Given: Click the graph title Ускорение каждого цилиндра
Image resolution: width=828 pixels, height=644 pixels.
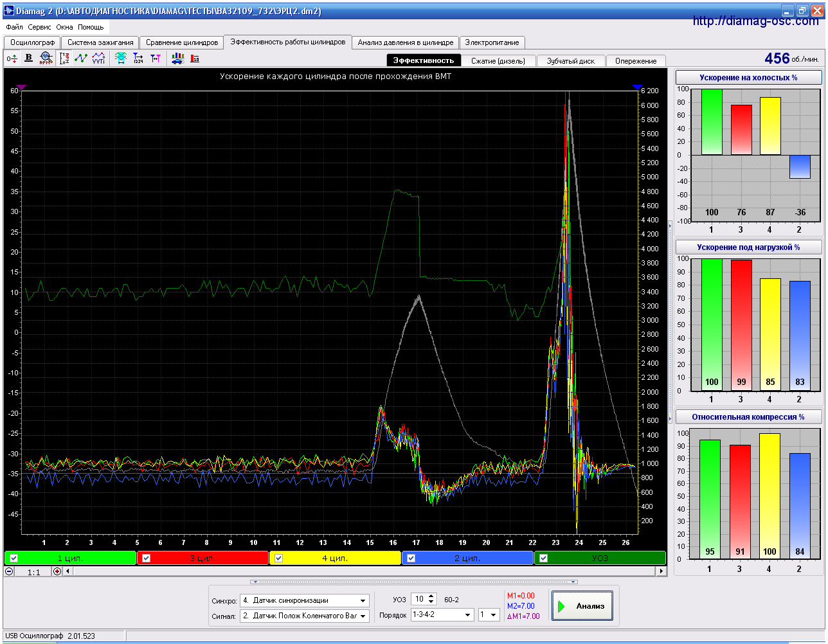Looking at the screenshot, I should [336, 76].
